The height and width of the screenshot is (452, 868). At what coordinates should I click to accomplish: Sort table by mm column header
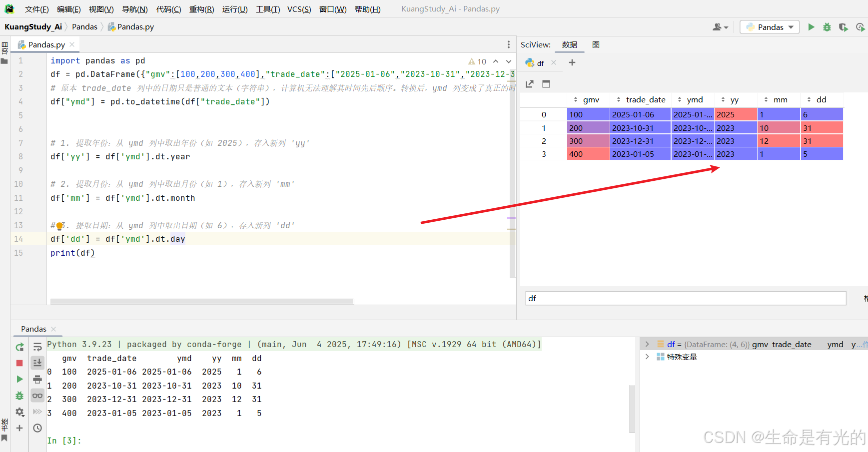pyautogui.click(x=779, y=100)
